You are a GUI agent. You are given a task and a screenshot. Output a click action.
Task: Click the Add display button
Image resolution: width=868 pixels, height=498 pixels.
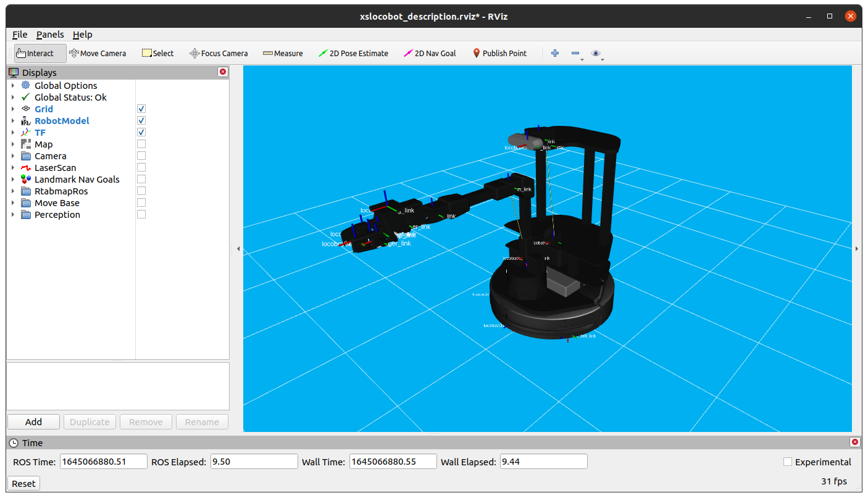(33, 422)
